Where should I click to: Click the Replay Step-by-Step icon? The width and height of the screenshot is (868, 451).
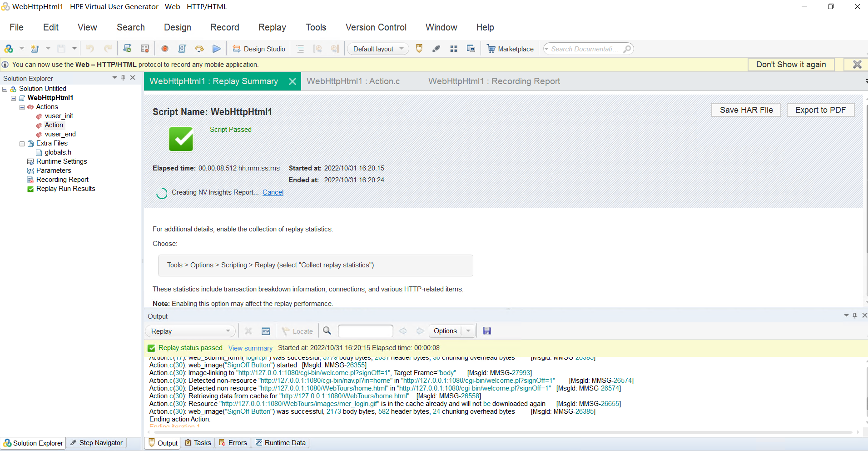pyautogui.click(x=199, y=49)
